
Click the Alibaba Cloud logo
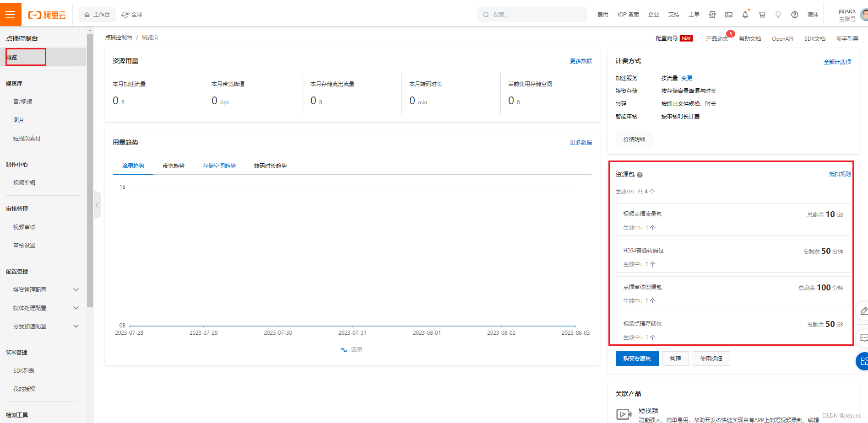tap(47, 15)
